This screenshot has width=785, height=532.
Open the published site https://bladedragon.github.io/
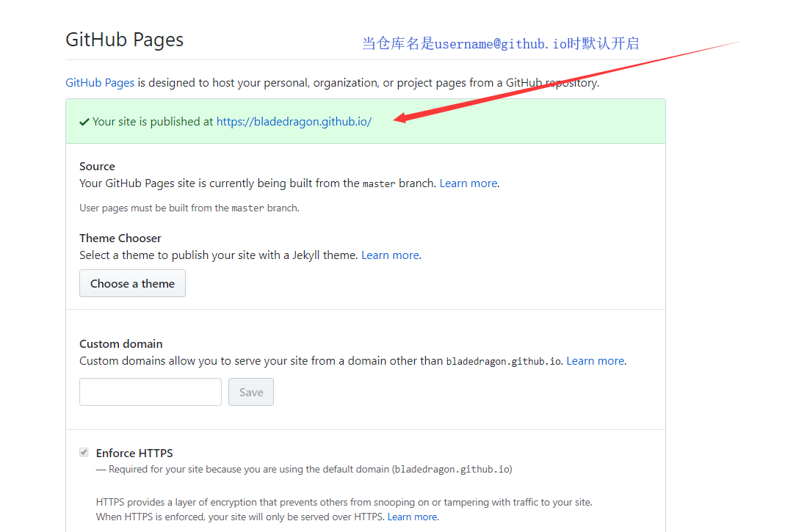coord(294,122)
